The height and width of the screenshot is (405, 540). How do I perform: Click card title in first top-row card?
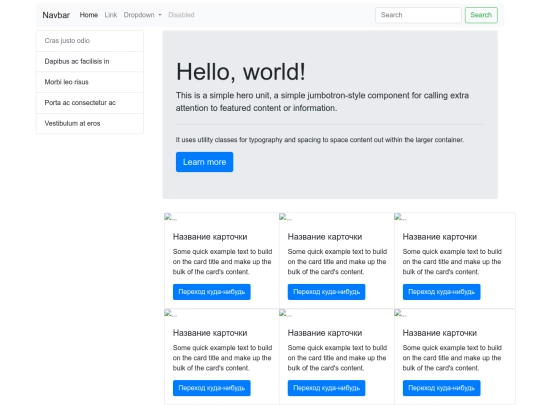tap(210, 237)
